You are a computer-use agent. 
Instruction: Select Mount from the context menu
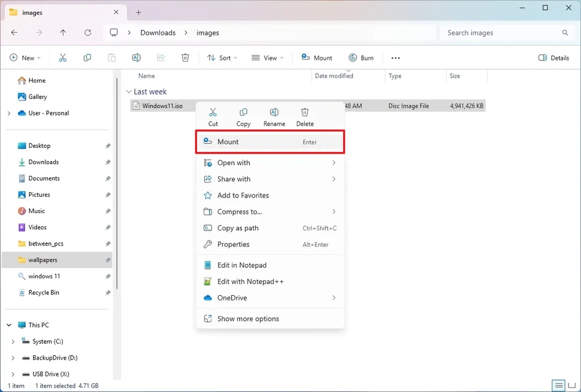pos(270,142)
